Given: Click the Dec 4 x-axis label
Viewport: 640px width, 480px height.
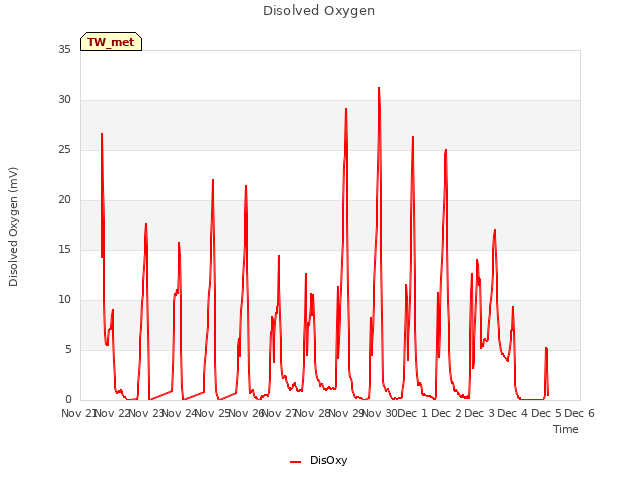Looking at the screenshot, I should click(513, 413).
